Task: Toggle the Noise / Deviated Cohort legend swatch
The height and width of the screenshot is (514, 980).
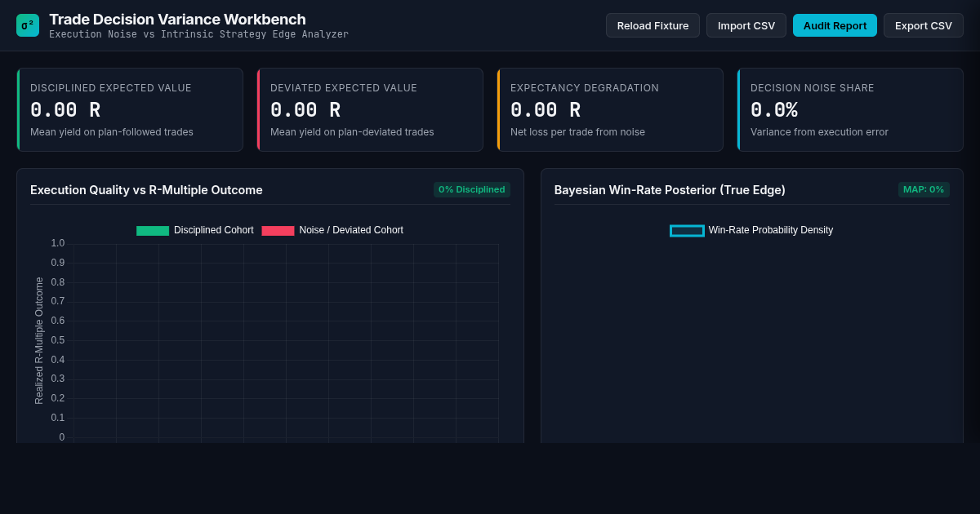Action: tap(278, 231)
